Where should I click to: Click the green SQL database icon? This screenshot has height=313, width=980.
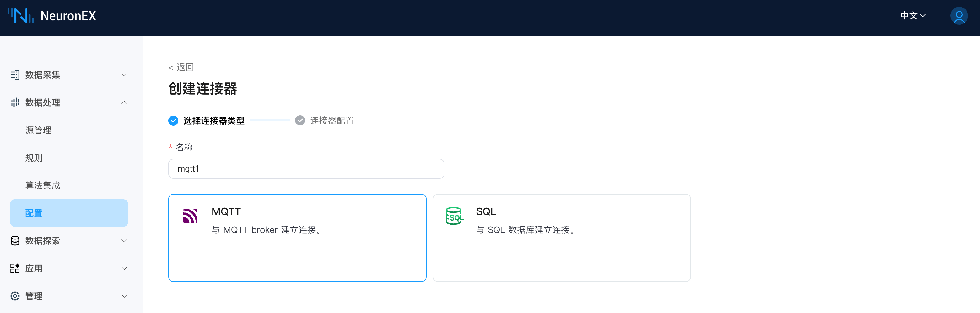[454, 216]
